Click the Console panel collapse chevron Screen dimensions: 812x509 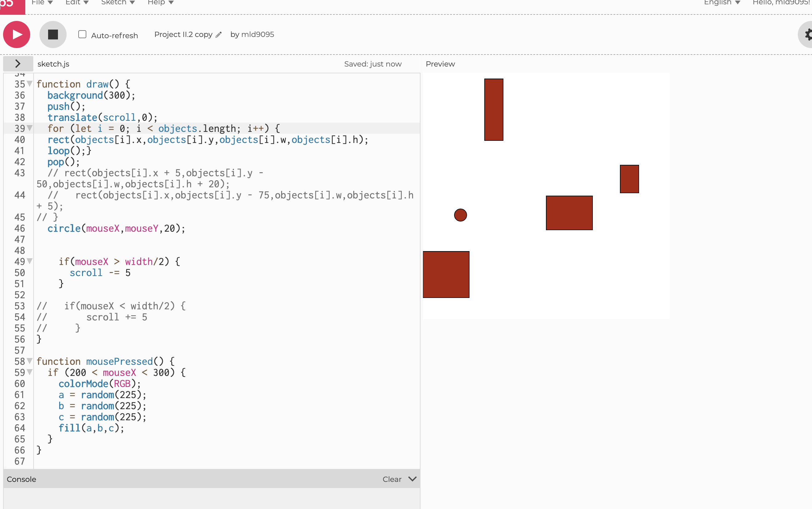412,479
